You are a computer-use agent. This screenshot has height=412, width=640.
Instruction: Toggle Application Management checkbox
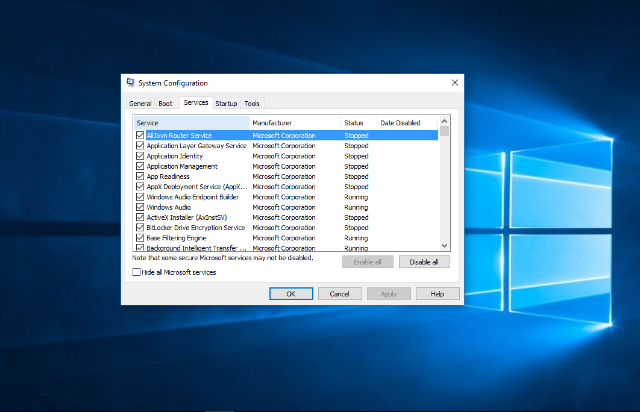coord(140,166)
